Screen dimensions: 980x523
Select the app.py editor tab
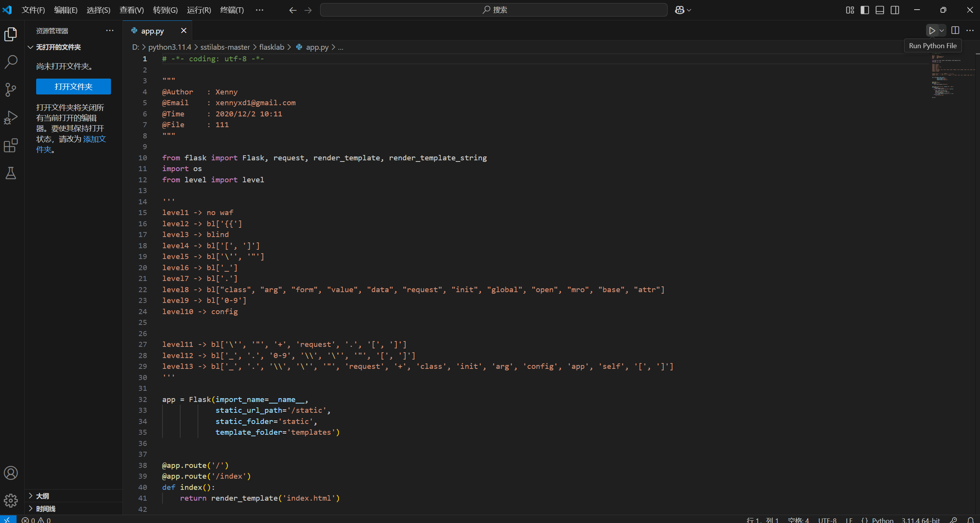click(153, 31)
